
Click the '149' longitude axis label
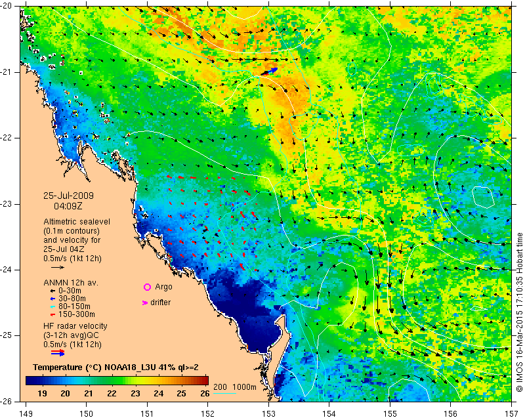pyautogui.click(x=26, y=414)
